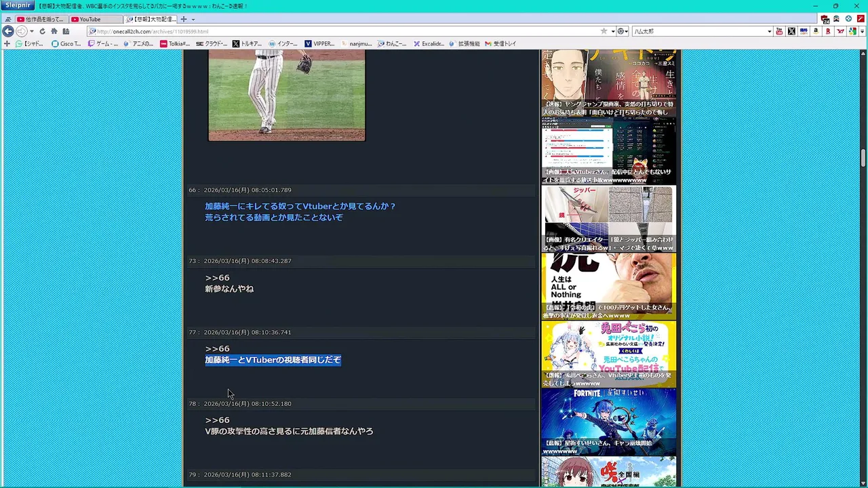The image size is (868, 488).
Task: Open the search toolbar overflow menu
Action: click(x=863, y=31)
